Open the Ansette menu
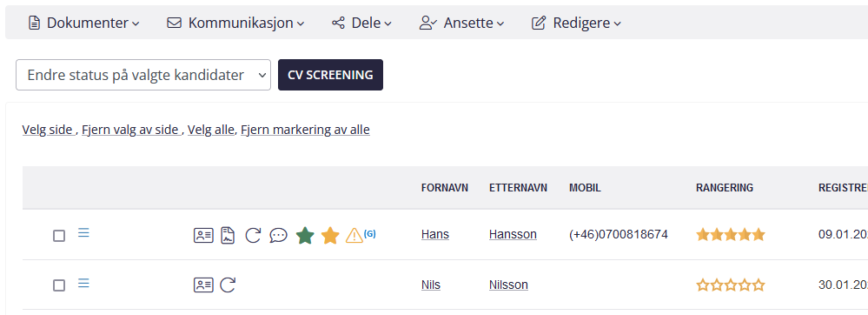 coord(461,23)
